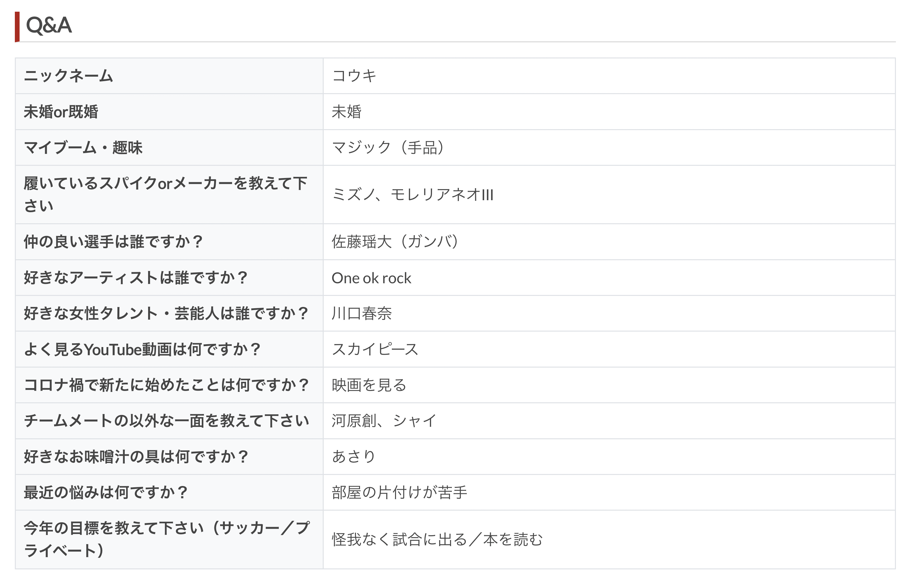Click the answer あさり
This screenshot has width=924, height=588.
point(353,457)
